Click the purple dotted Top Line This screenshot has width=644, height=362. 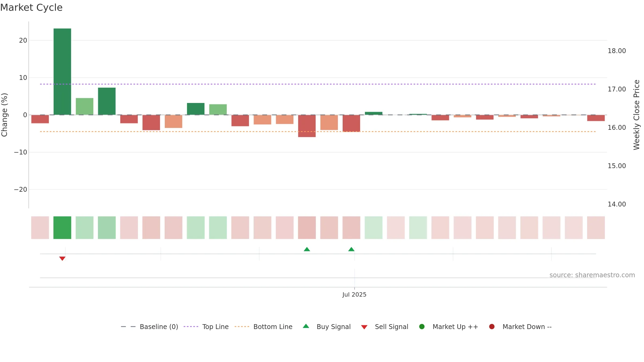318,84
